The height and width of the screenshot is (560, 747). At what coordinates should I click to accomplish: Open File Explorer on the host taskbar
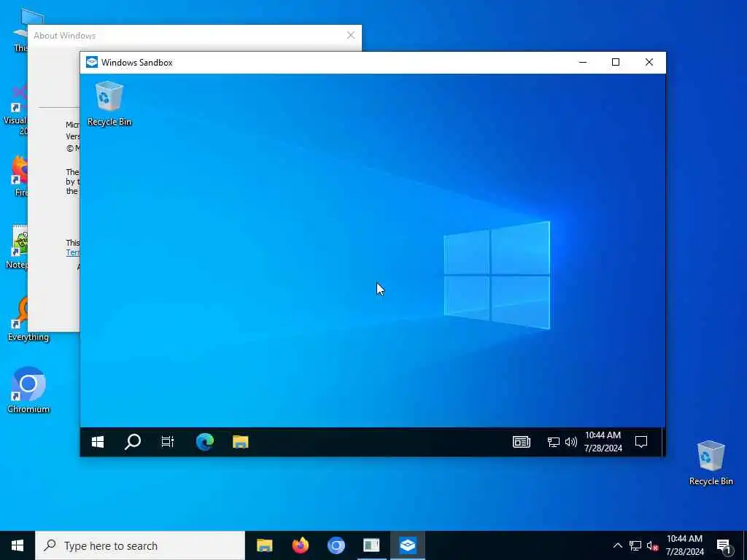(264, 545)
